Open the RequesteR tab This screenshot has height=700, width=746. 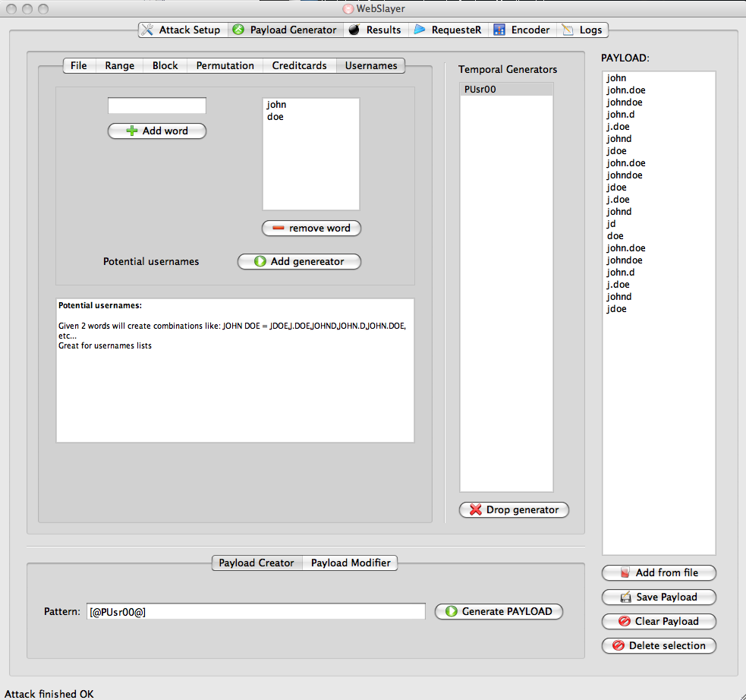[449, 30]
